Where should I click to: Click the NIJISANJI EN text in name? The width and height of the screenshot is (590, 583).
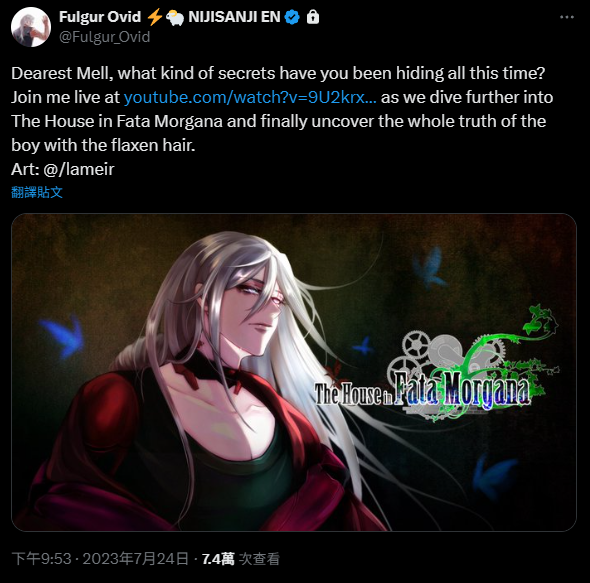point(234,17)
